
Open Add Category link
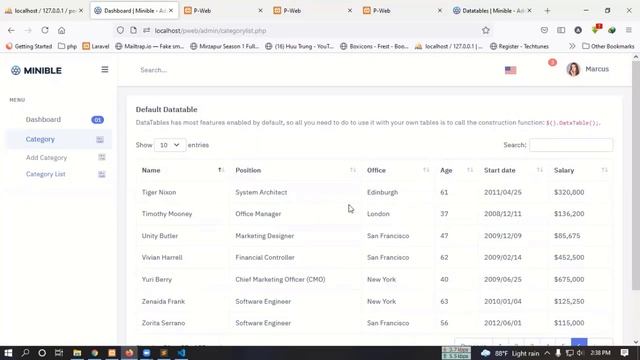pos(46,158)
